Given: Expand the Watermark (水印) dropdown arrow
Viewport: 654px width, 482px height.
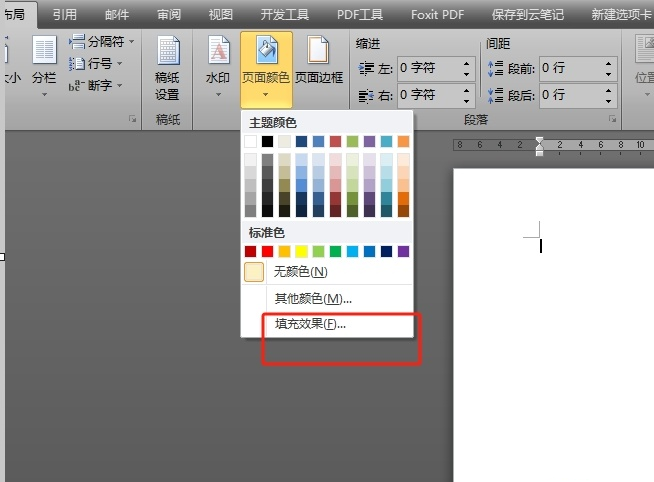Looking at the screenshot, I should coord(218,95).
